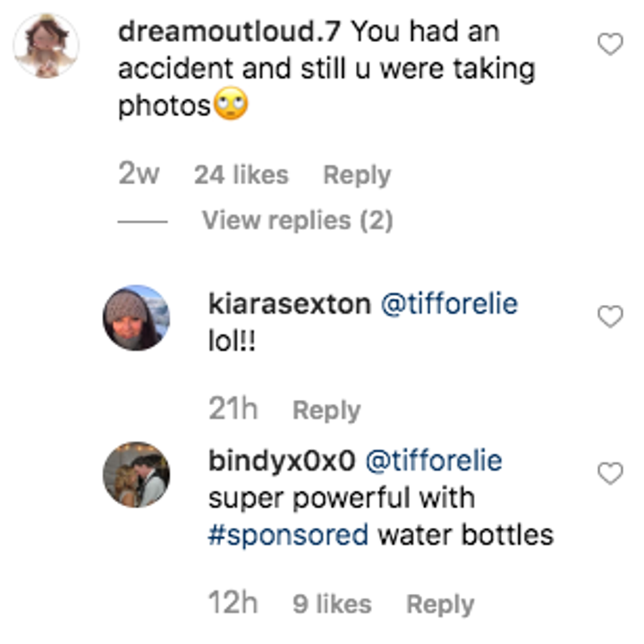This screenshot has width=644, height=644.
Task: Open kiarasexton's profile avatar
Action: click(136, 318)
